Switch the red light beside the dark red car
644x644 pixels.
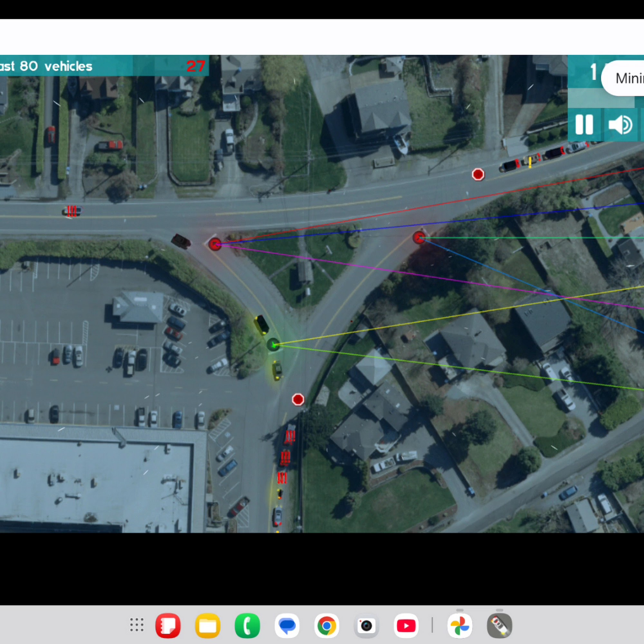pos(215,244)
